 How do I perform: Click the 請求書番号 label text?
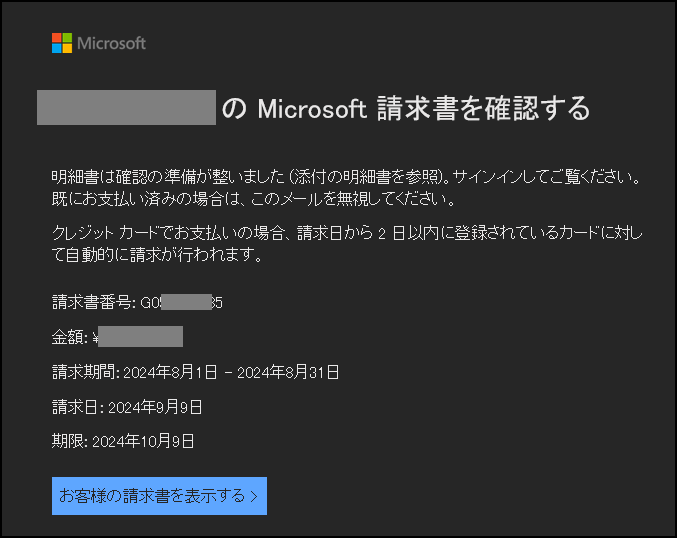[93, 302]
